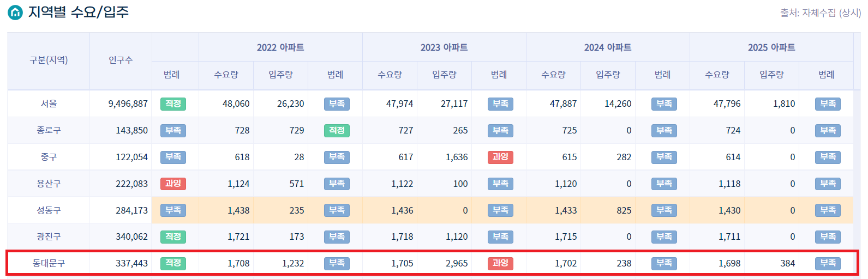Click 서울's 2024 부족 badge
The image size is (868, 279).
664,104
